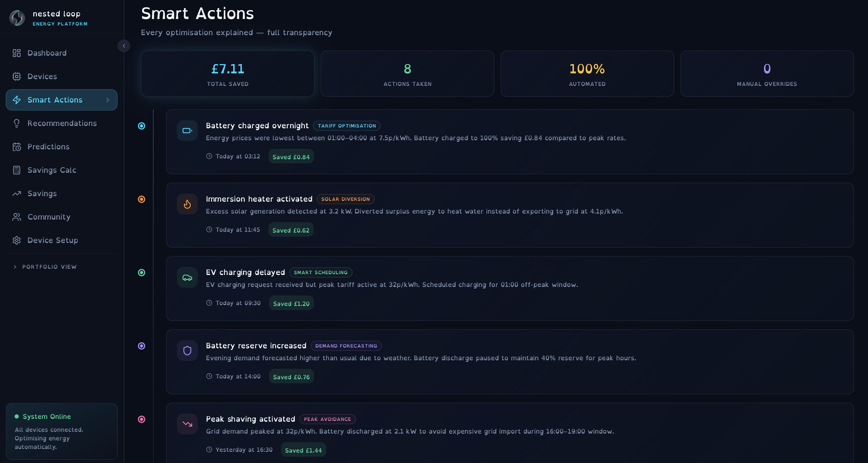Image resolution: width=868 pixels, height=463 pixels.
Task: Click the Total Saved £7.11 card
Action: pos(227,74)
